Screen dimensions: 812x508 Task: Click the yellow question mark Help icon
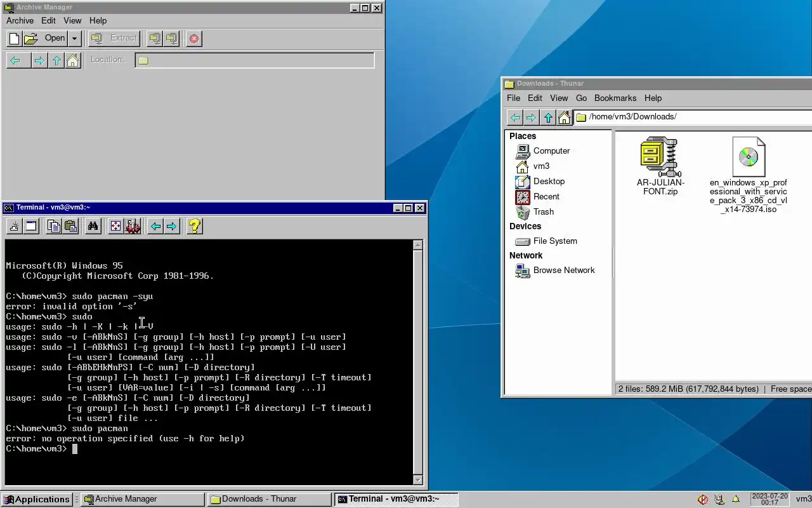(x=195, y=226)
